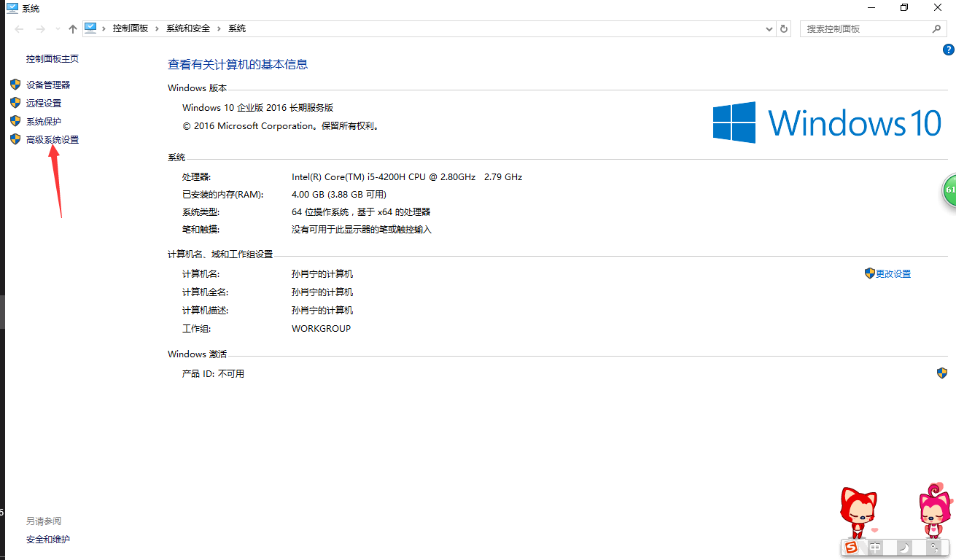The height and width of the screenshot is (560, 956).
Task: Open recent locations dropdown arrow
Action: pos(58,29)
